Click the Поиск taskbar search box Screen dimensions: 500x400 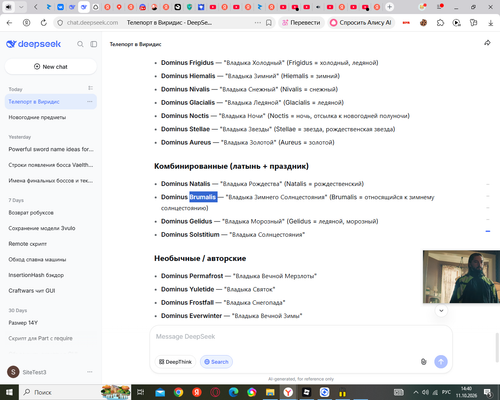tap(60, 392)
